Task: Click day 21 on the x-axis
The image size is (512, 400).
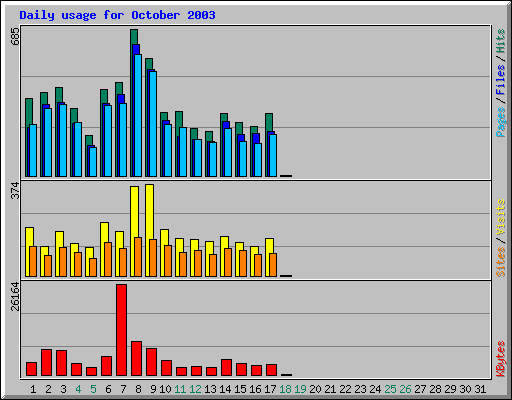Action: (x=330, y=389)
